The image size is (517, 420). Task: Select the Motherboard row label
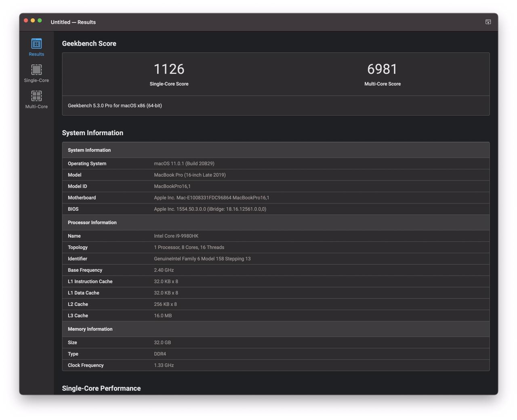82,197
